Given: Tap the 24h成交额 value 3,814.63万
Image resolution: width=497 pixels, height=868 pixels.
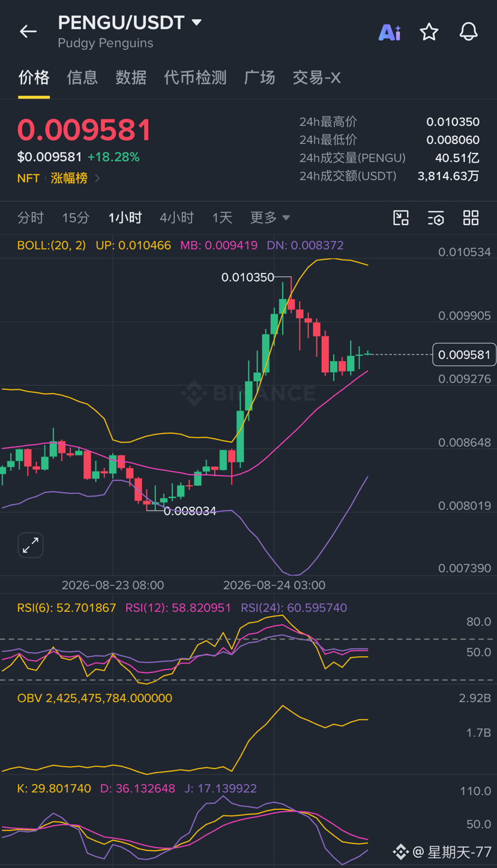Looking at the screenshot, I should pyautogui.click(x=448, y=176).
